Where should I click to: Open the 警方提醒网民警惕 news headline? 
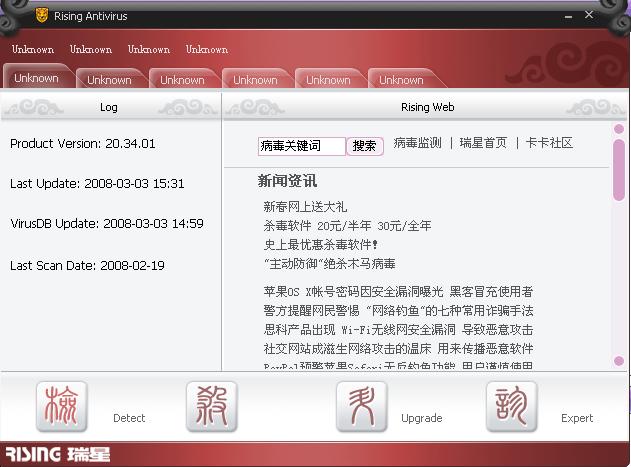click(x=398, y=310)
